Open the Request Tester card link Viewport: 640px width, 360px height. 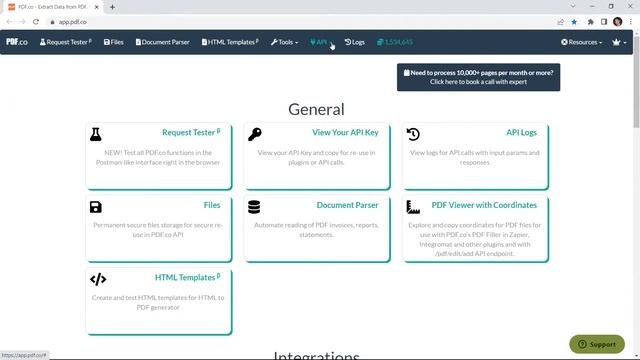[191, 132]
